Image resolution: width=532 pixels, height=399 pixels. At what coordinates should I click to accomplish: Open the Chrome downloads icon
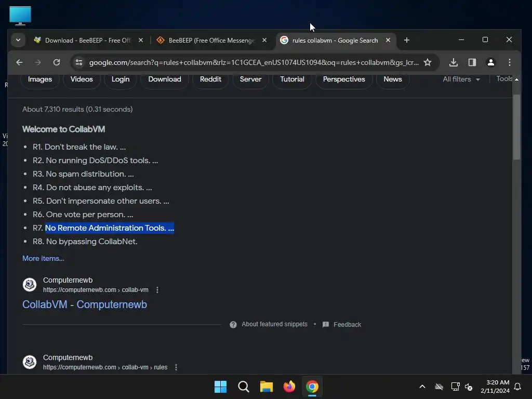[x=453, y=62]
